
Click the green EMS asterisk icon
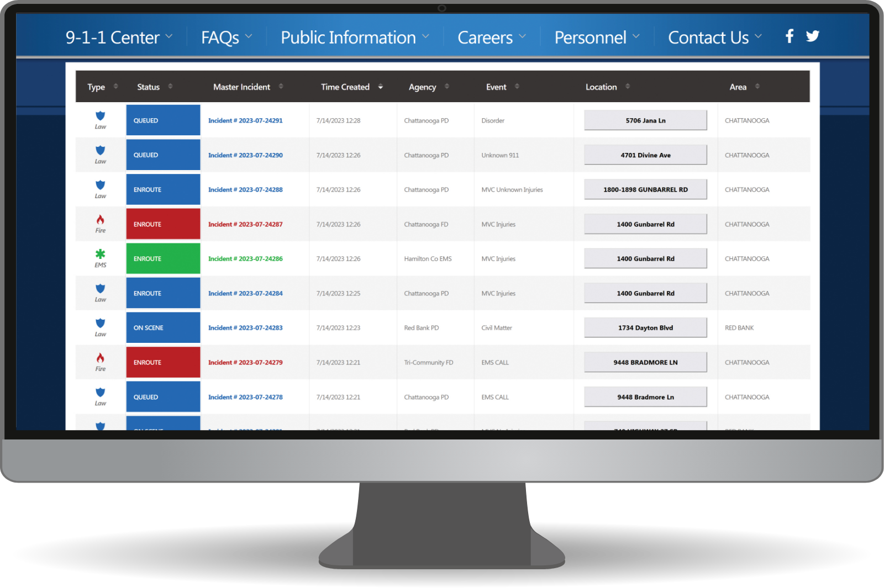click(100, 255)
